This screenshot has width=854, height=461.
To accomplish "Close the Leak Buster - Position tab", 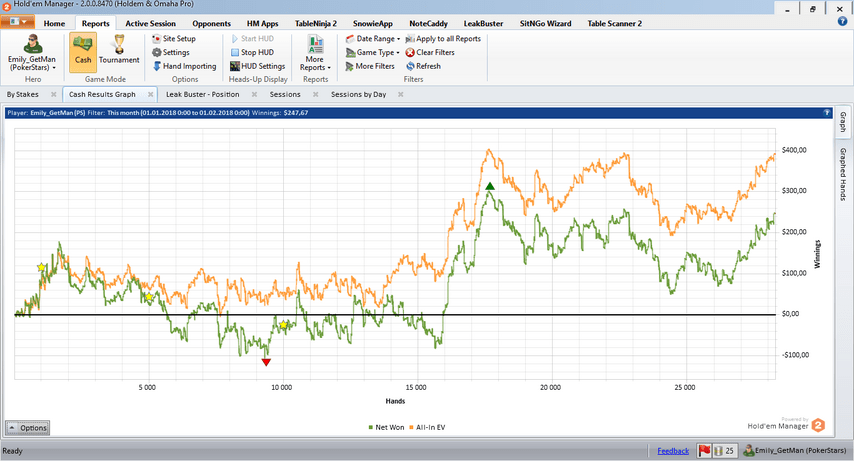I will [x=254, y=94].
